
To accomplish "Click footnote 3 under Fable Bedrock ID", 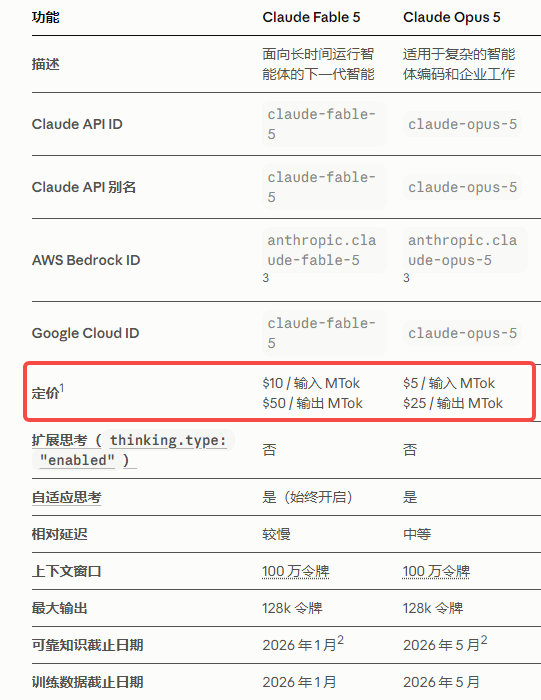I will point(266,278).
